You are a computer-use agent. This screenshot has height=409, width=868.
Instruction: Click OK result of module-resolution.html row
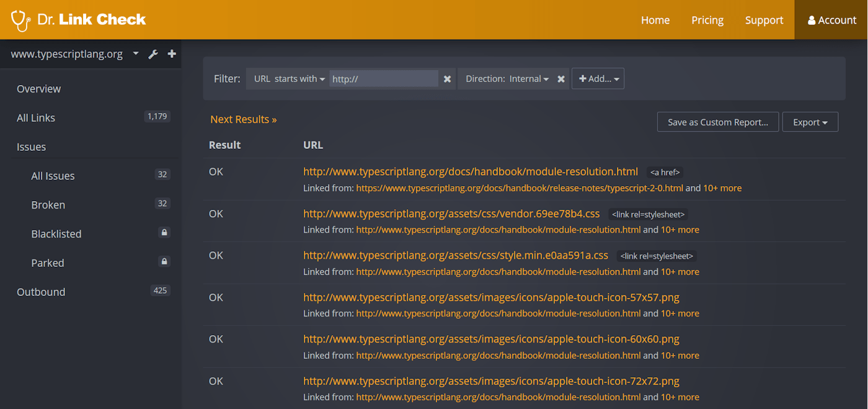[216, 172]
